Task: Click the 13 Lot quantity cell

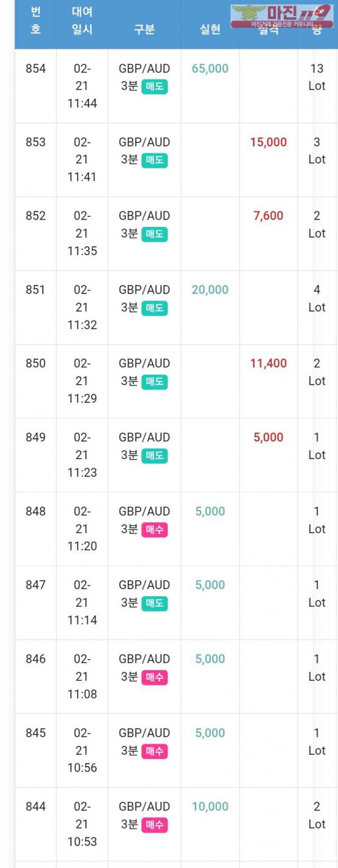Action: [x=317, y=78]
